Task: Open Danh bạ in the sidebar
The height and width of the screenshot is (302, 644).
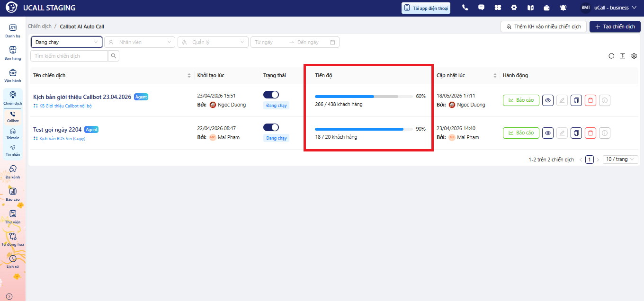Action: click(x=13, y=31)
